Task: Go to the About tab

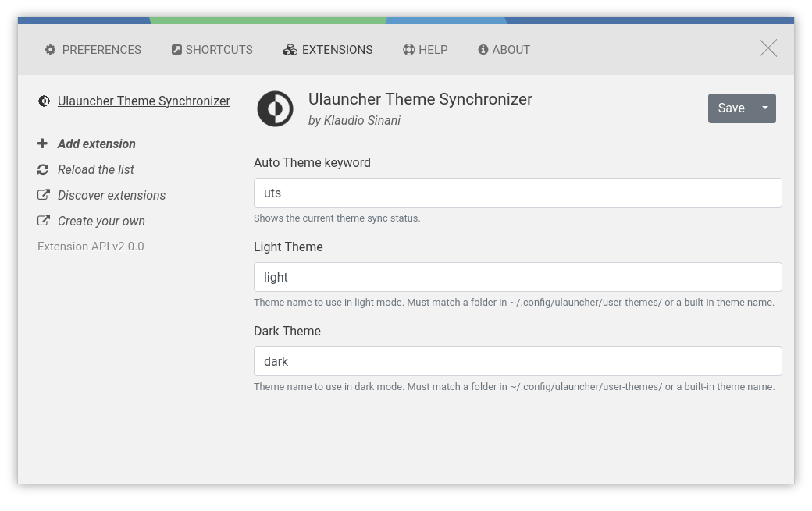Action: [504, 50]
